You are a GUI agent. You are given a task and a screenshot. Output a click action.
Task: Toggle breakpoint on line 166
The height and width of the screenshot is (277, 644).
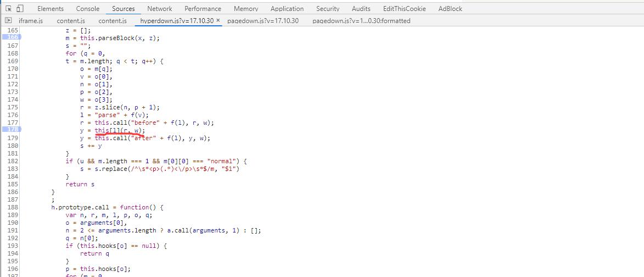tap(12, 37)
